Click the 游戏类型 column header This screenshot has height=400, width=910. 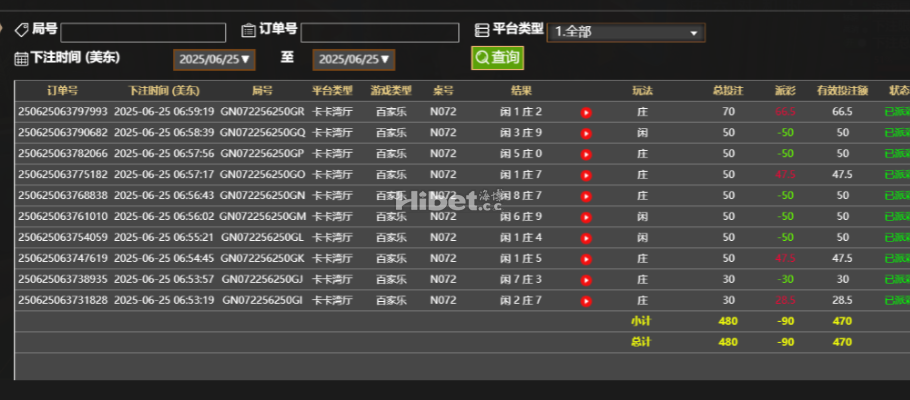pyautogui.click(x=391, y=91)
